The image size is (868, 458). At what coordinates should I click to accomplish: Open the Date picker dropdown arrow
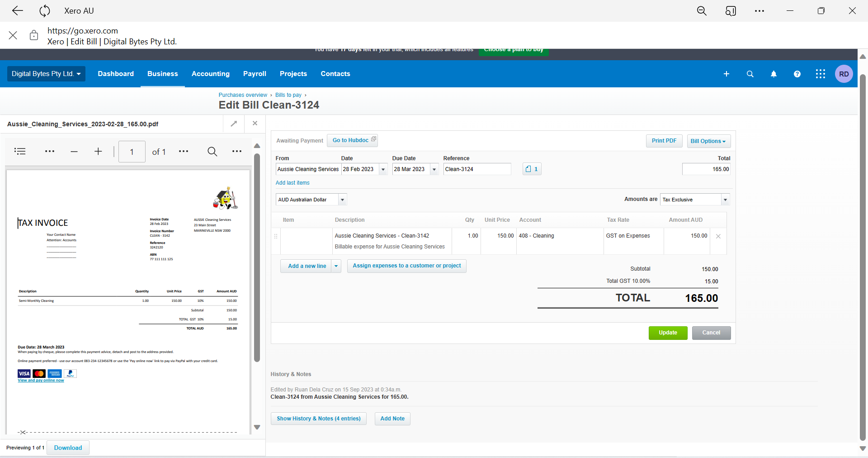[x=383, y=169]
